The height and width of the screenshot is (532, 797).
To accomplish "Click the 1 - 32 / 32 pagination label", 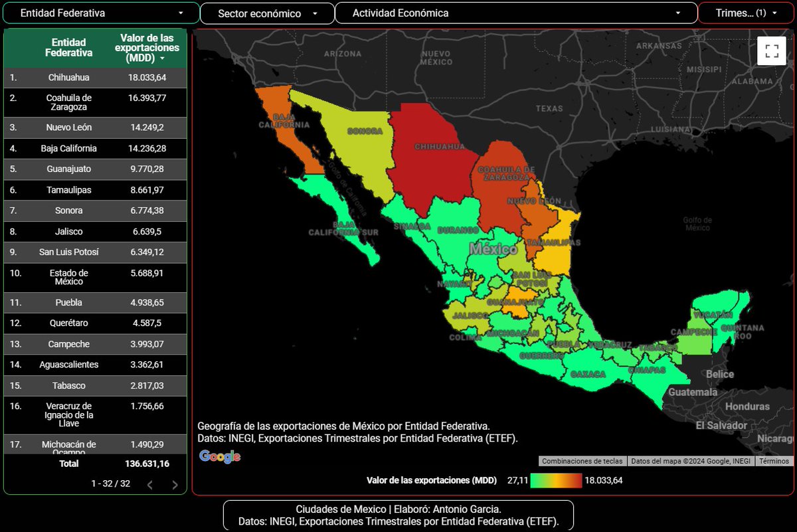I will 111,484.
